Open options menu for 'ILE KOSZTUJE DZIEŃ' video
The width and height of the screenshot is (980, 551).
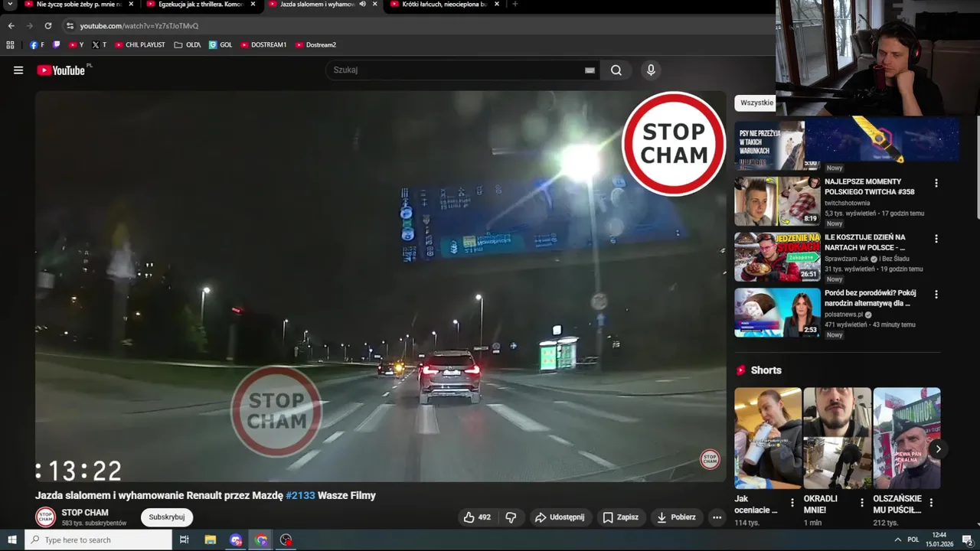coord(936,239)
